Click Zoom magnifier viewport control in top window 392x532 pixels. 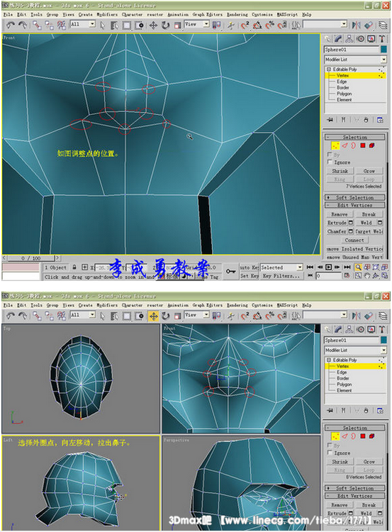[x=358, y=267]
